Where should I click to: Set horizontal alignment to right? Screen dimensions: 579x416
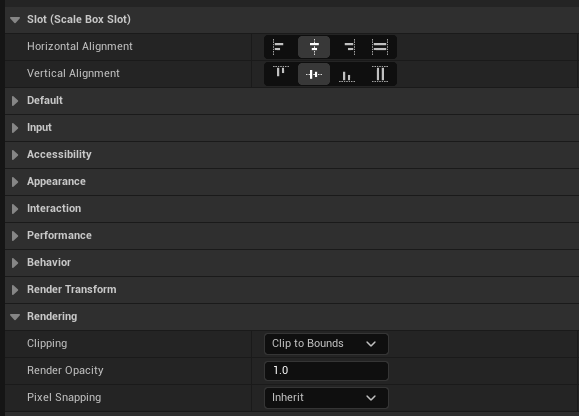[x=347, y=47]
